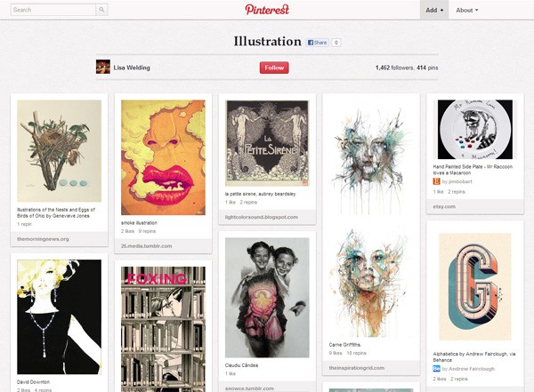
Task: Click the 414 pins text
Action: [427, 68]
